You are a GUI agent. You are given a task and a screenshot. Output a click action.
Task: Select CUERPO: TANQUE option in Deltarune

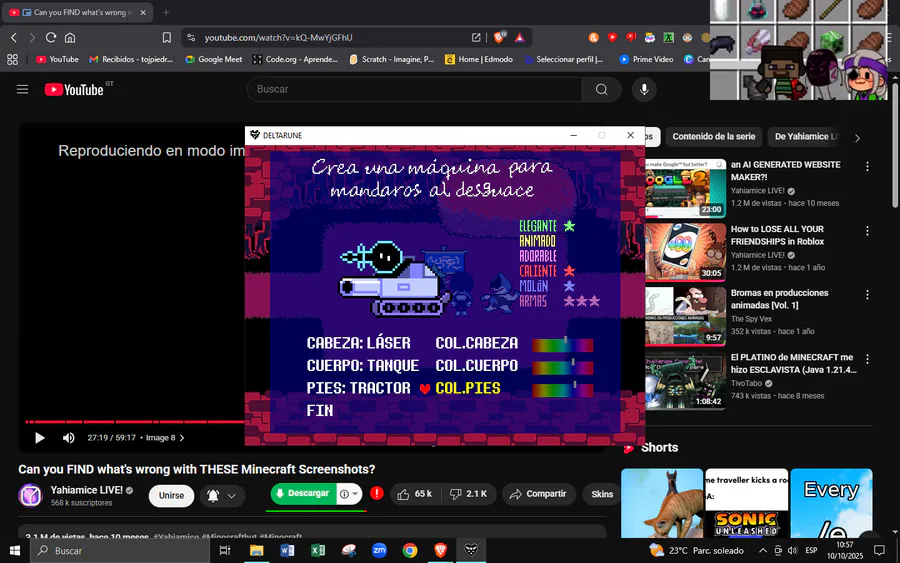click(363, 366)
